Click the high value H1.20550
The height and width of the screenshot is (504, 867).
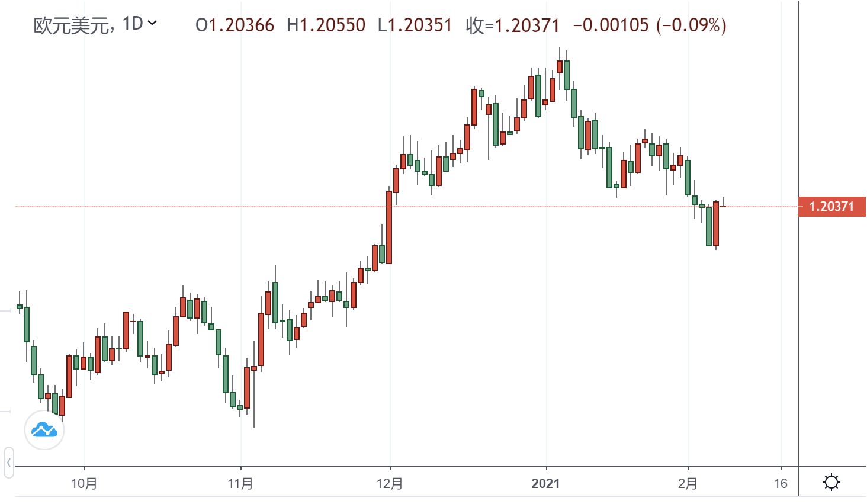(326, 25)
